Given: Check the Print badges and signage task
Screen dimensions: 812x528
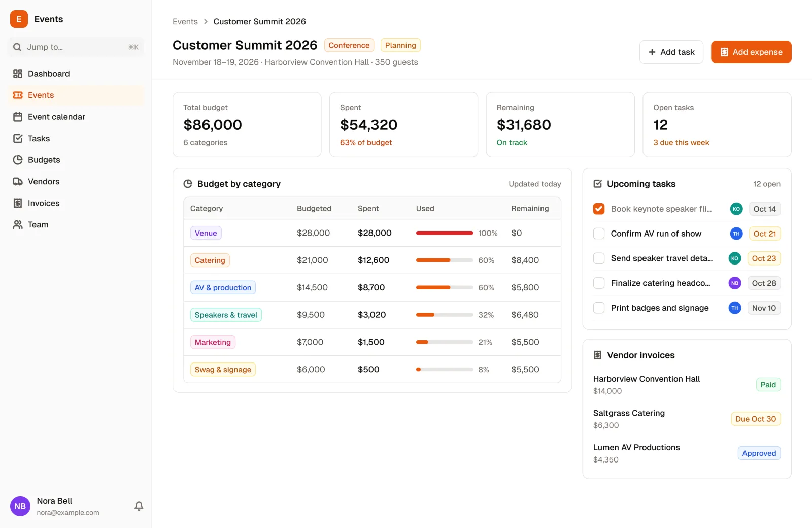Looking at the screenshot, I should tap(599, 308).
